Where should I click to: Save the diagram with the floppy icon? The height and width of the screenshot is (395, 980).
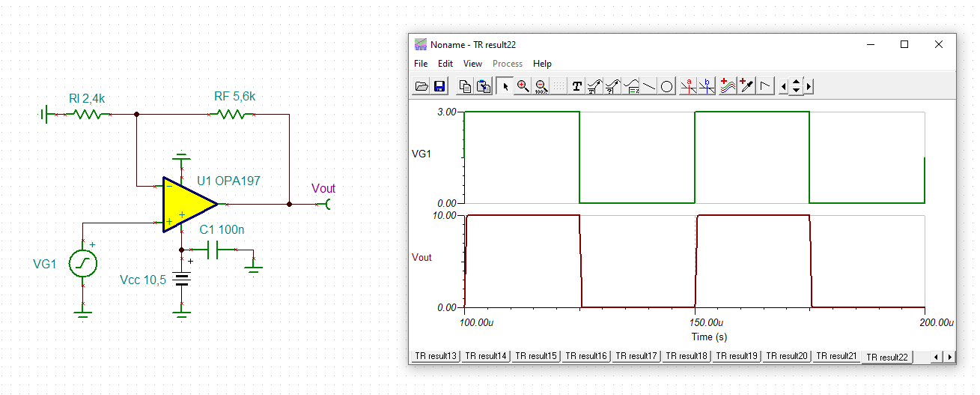[x=439, y=86]
